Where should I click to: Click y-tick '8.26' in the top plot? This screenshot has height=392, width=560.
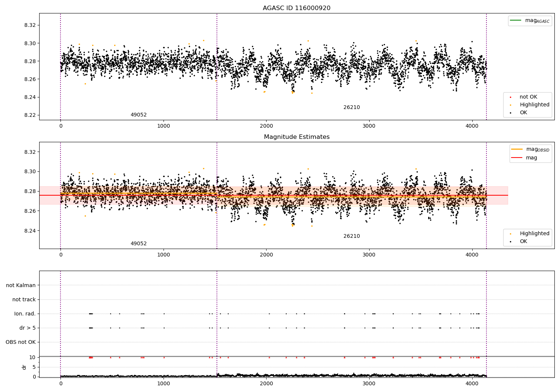point(30,79)
